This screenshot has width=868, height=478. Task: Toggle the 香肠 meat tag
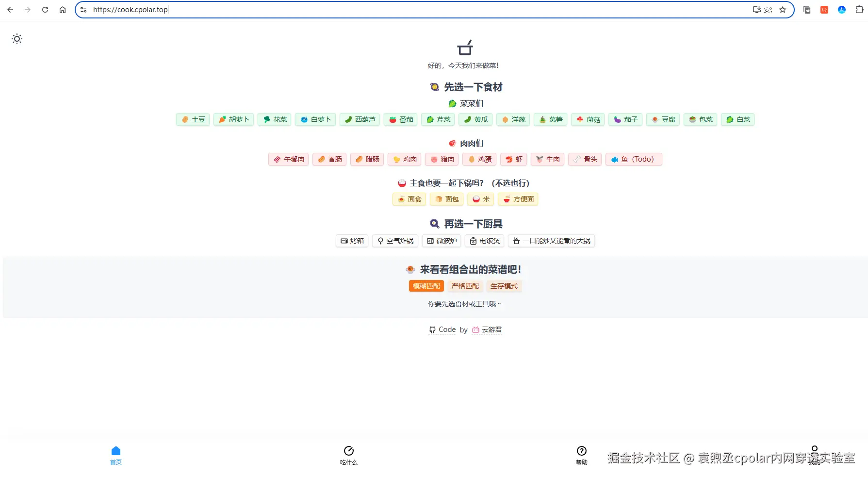click(x=329, y=159)
